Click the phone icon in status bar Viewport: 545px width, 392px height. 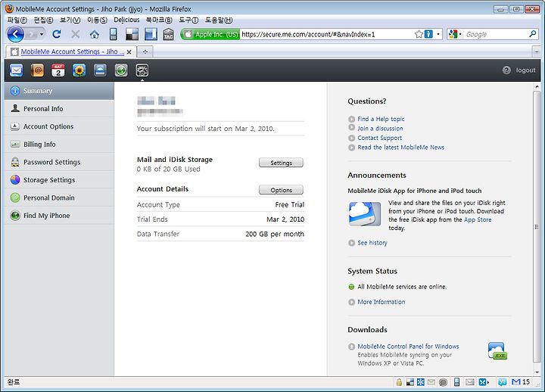pyautogui.click(x=456, y=382)
